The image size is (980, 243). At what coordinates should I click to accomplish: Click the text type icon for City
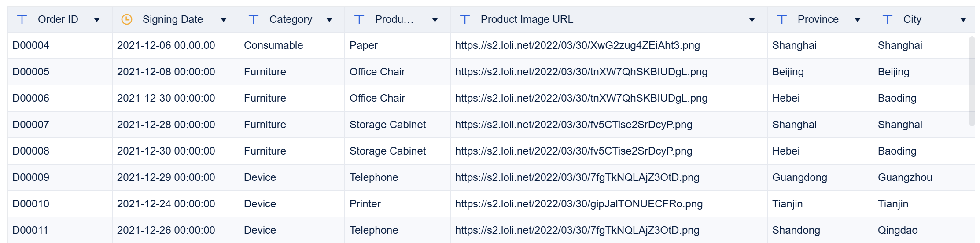tap(888, 19)
